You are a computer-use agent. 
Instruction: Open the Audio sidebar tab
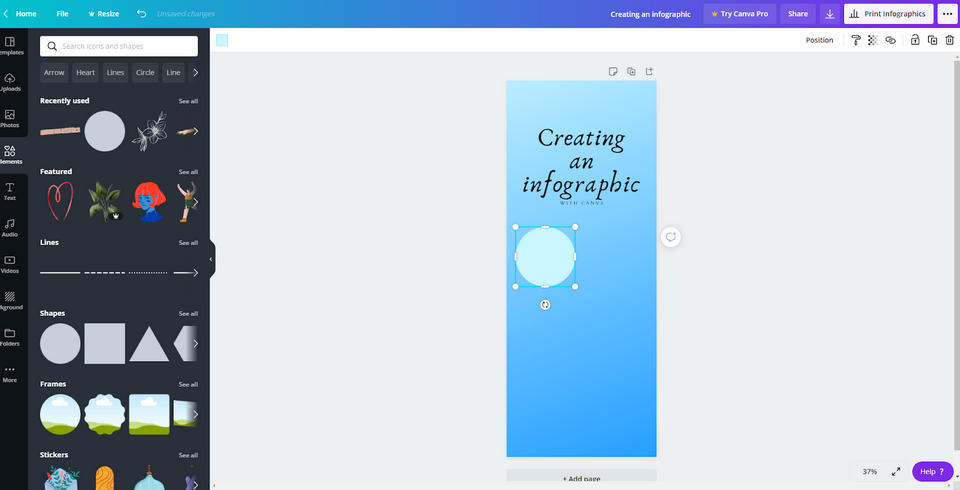[x=10, y=228]
